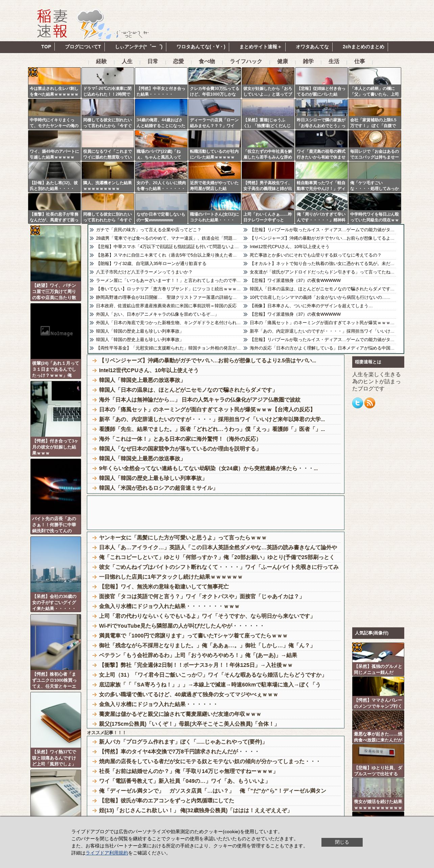Screen dimensions: 434x868
Task: Click the 稲妻速報 site logo
Action: tap(52, 24)
